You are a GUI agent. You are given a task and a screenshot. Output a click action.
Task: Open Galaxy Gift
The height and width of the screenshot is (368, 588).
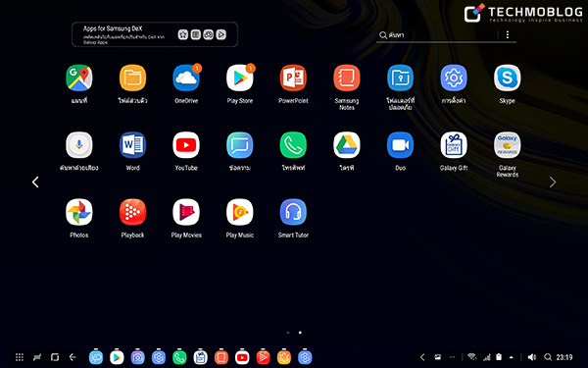454,145
